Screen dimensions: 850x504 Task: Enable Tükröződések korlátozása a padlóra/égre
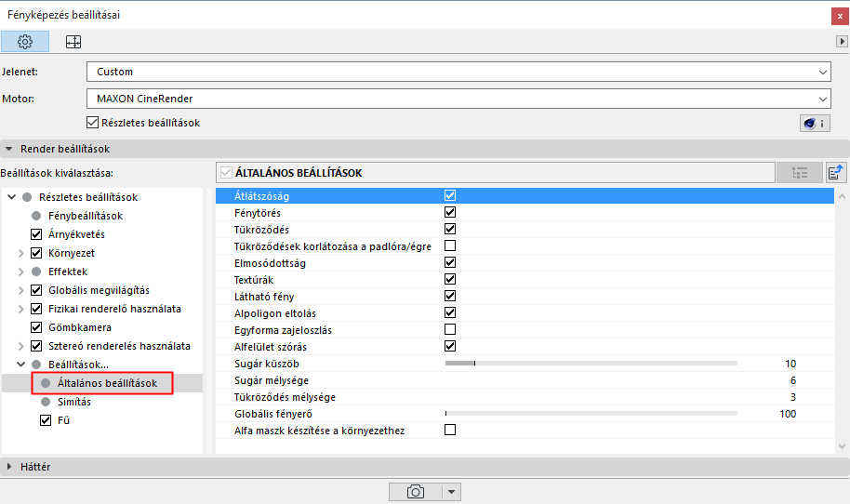point(450,245)
